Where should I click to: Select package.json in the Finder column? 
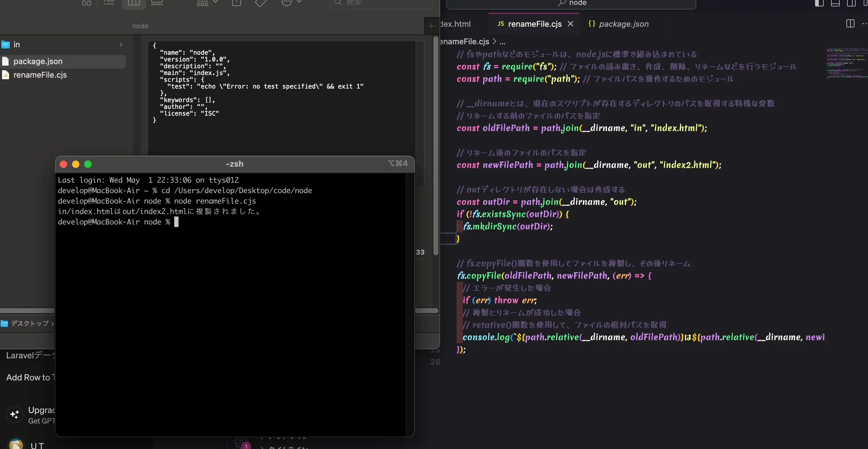pos(63,61)
